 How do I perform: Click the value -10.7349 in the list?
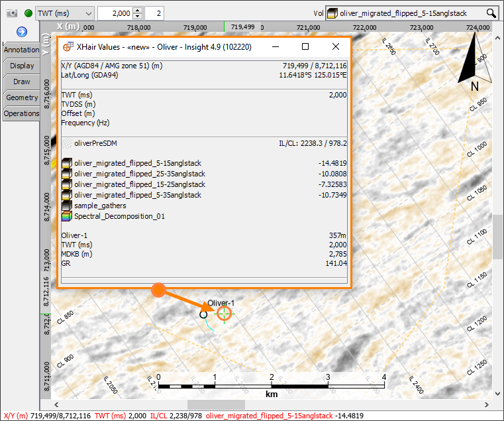[x=332, y=195]
